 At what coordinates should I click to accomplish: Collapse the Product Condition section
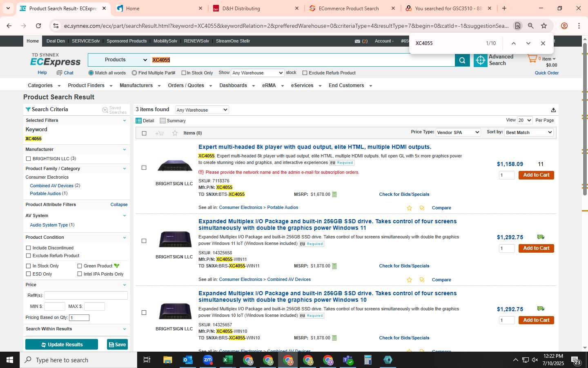[x=125, y=238]
